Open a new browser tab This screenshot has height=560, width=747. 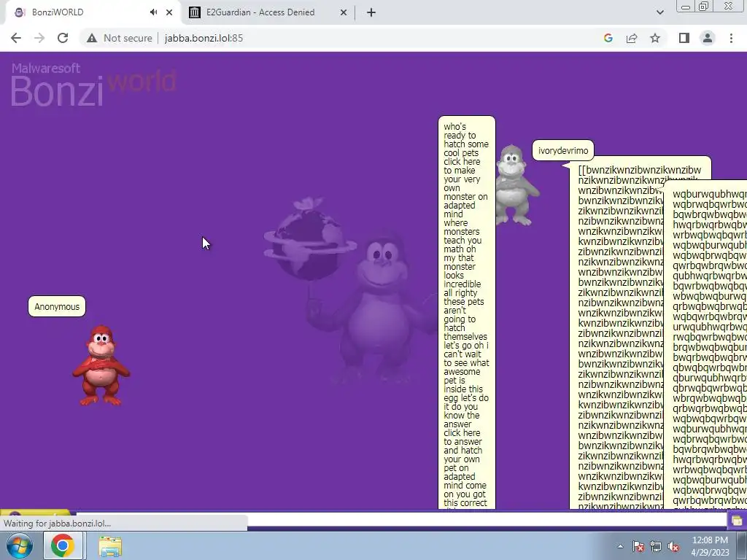point(371,12)
